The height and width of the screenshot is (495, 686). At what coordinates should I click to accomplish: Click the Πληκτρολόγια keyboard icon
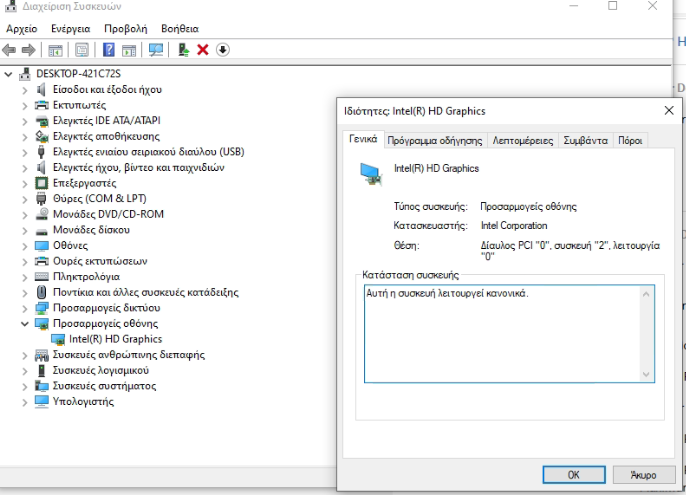tap(42, 277)
